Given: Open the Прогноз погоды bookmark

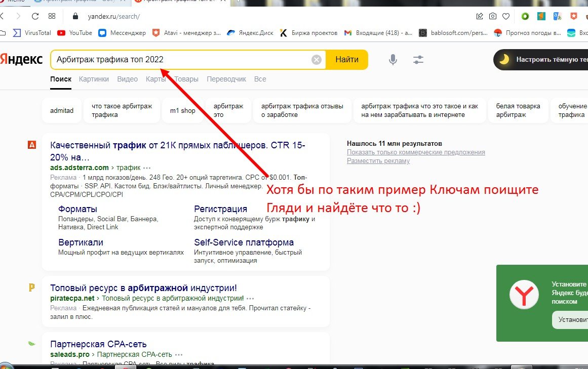Looking at the screenshot, I should click(x=527, y=33).
